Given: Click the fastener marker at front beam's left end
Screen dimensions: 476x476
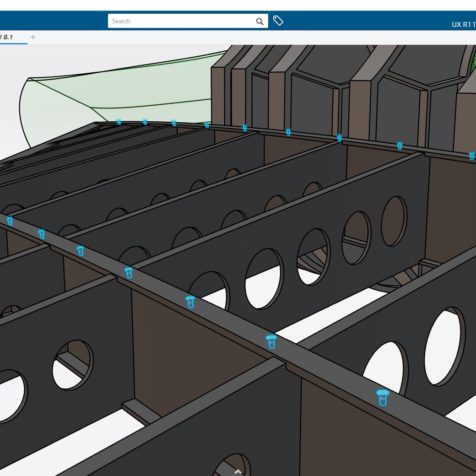Looking at the screenshot, I should tap(10, 221).
